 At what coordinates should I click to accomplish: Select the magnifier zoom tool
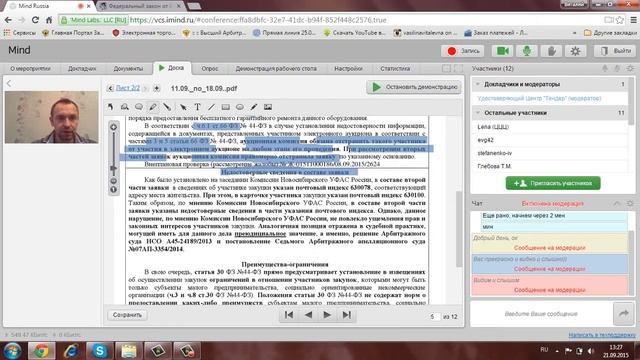tap(124, 107)
